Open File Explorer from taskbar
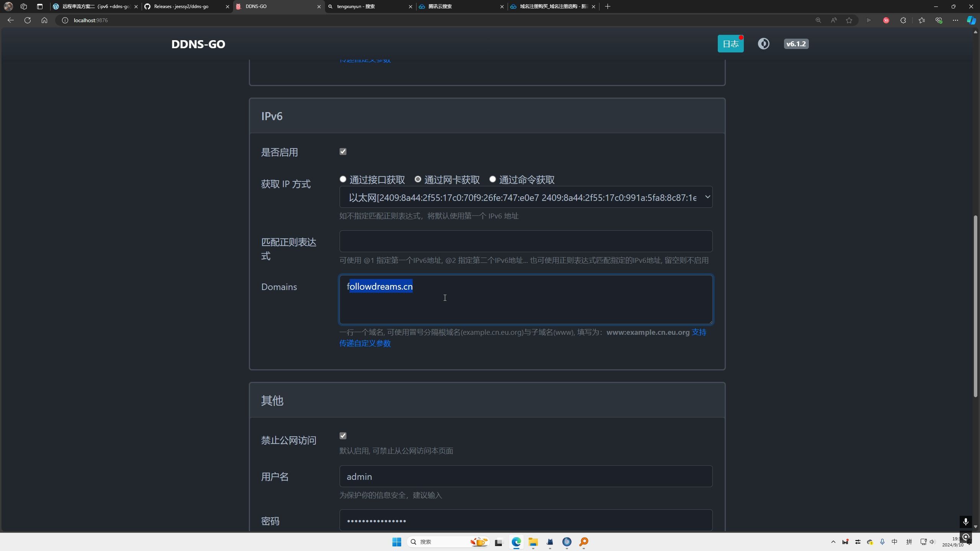The image size is (980, 551). pos(533,542)
